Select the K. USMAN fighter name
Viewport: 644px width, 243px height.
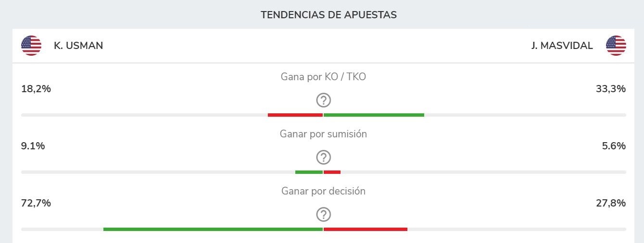[x=78, y=46]
